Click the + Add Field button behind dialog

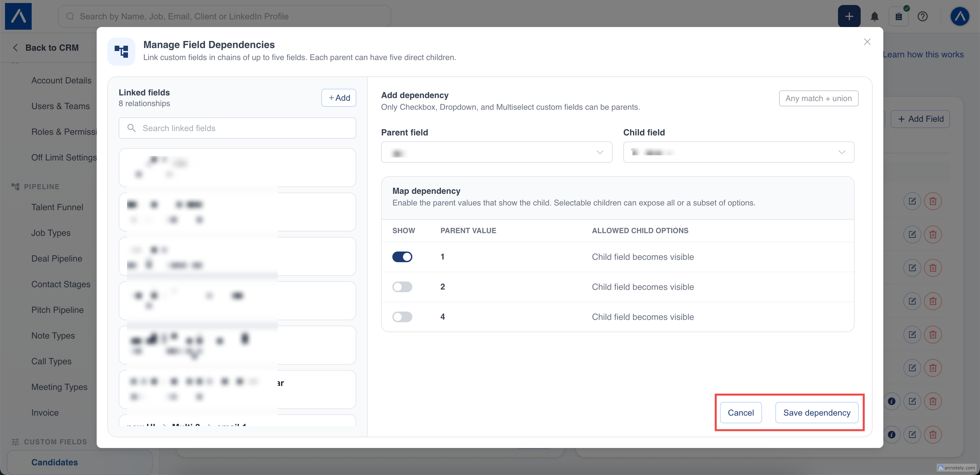(x=920, y=119)
